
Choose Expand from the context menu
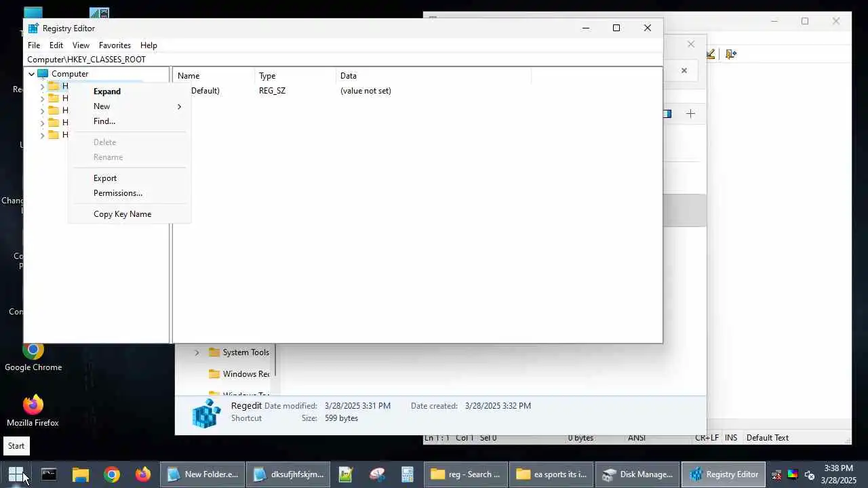(x=129, y=91)
